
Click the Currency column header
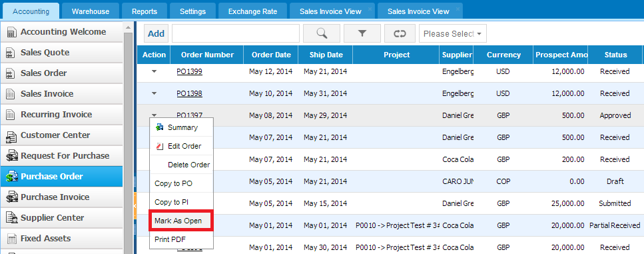click(503, 55)
